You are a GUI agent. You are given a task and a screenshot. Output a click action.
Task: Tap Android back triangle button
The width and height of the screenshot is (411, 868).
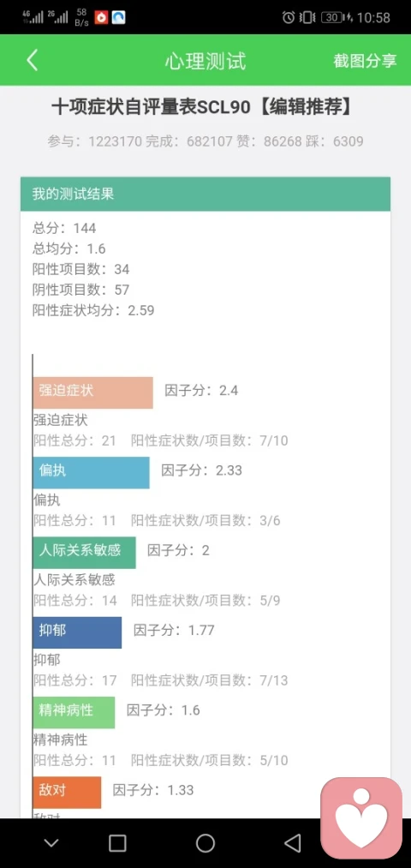[x=293, y=843]
